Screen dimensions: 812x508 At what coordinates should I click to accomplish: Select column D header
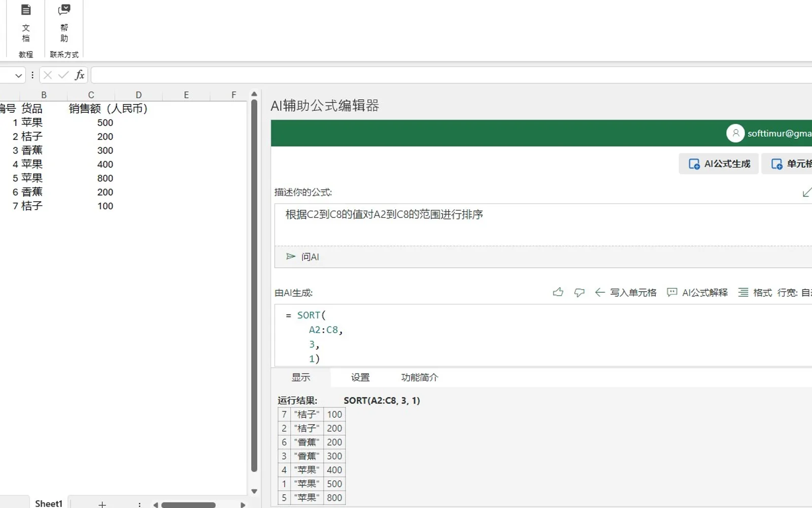pyautogui.click(x=139, y=95)
